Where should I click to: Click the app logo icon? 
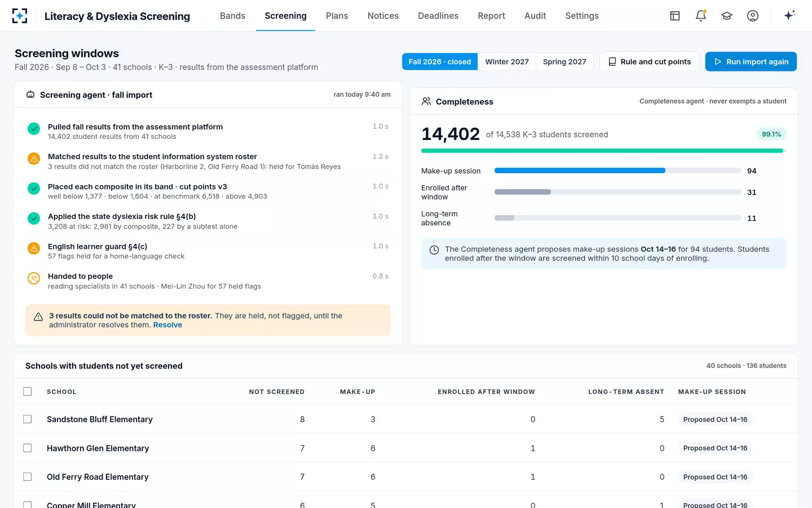[x=20, y=16]
